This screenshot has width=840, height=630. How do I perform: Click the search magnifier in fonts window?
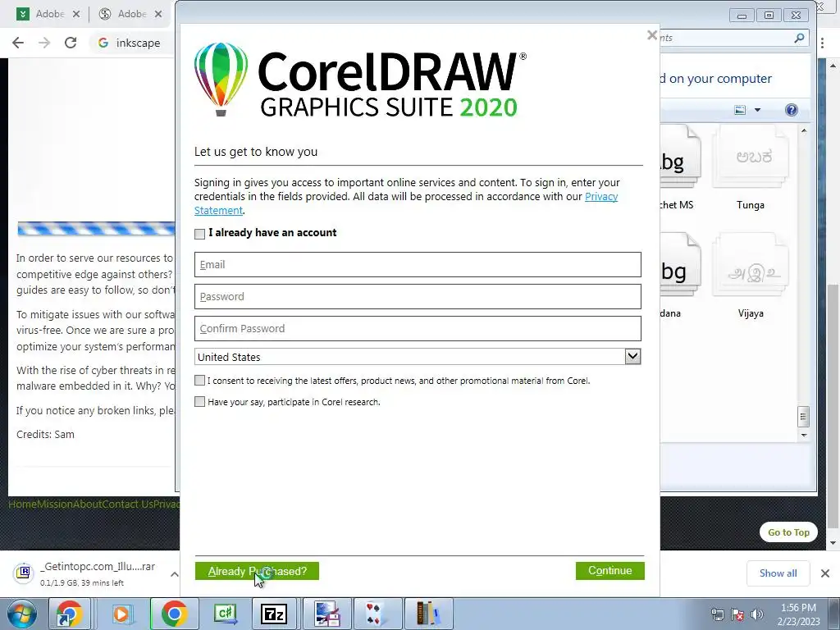point(799,38)
